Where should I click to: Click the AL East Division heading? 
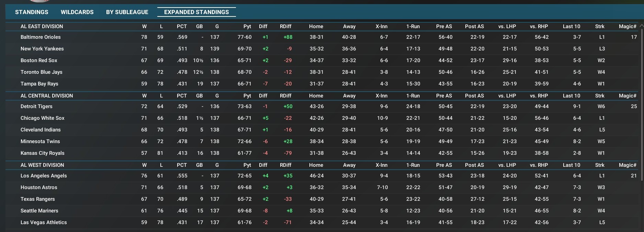click(42, 26)
